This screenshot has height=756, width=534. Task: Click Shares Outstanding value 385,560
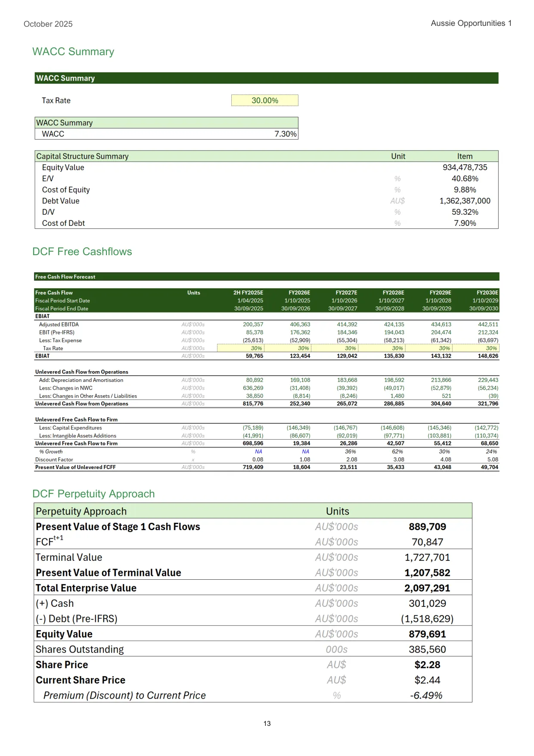(x=427, y=650)
